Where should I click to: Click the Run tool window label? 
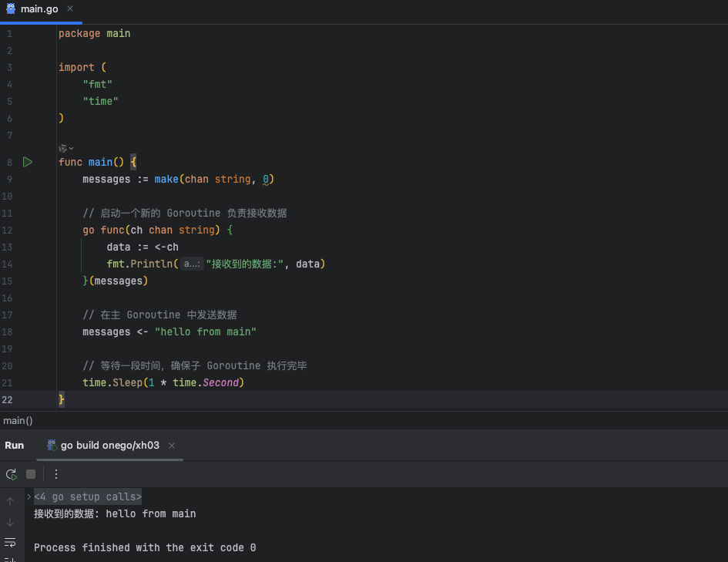point(15,446)
